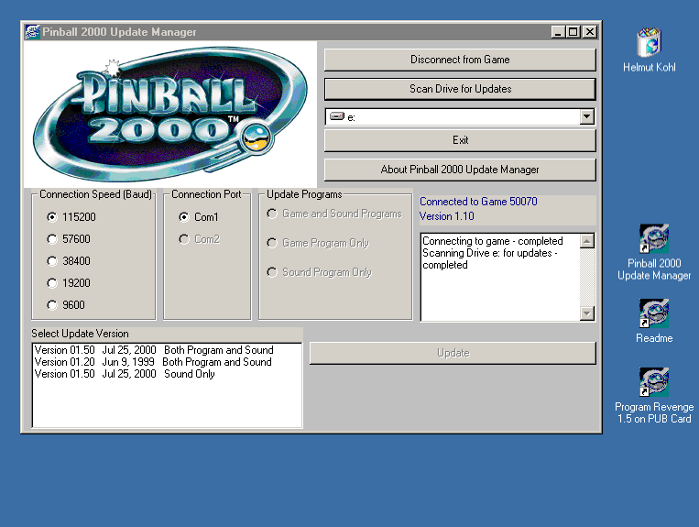699x527 pixels.
Task: Select Game and Sound Programs option
Action: coord(334,214)
